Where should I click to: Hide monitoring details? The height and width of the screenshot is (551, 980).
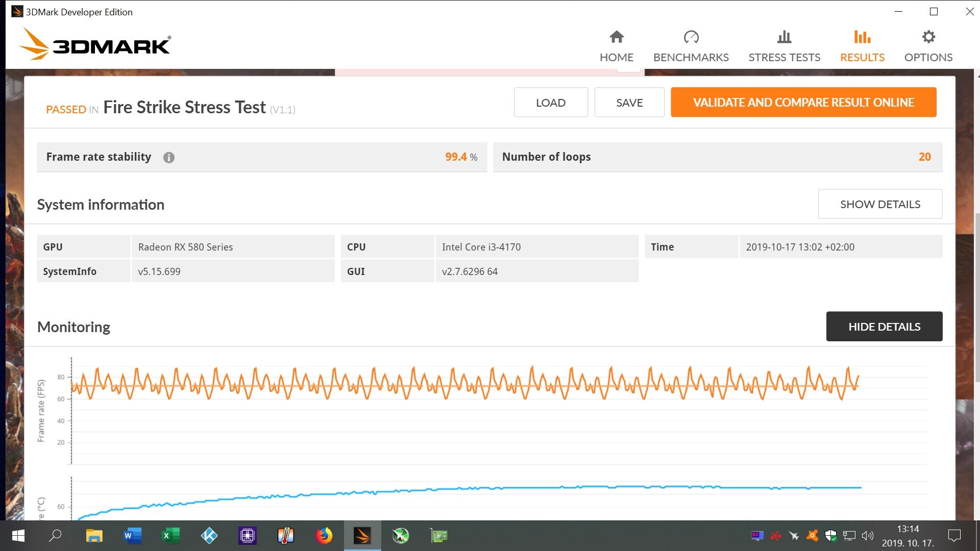(884, 327)
